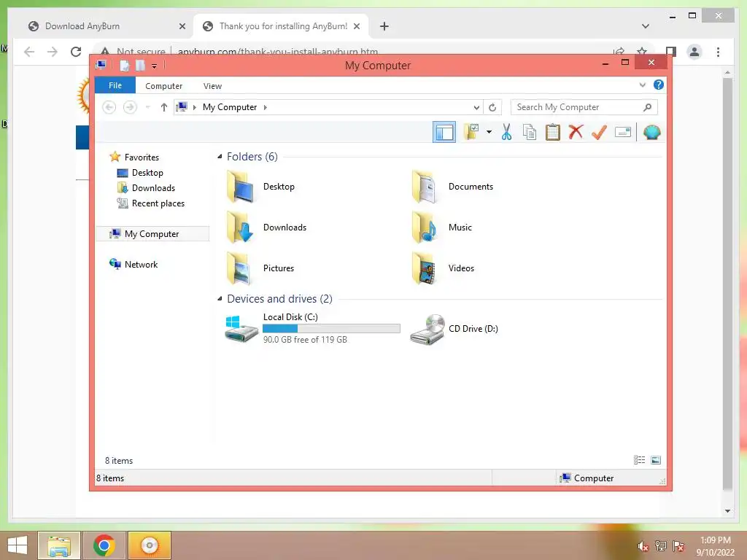Open Chrome three-dot menu
747x560 pixels.
click(718, 52)
